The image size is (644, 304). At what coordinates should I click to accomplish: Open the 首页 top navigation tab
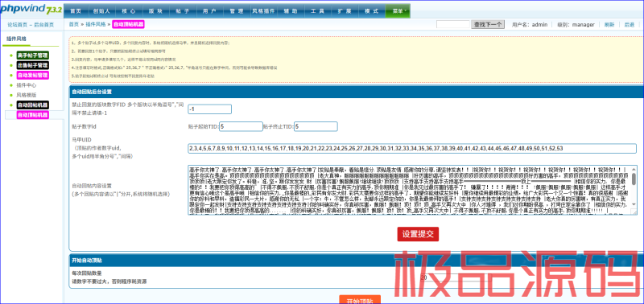click(76, 11)
